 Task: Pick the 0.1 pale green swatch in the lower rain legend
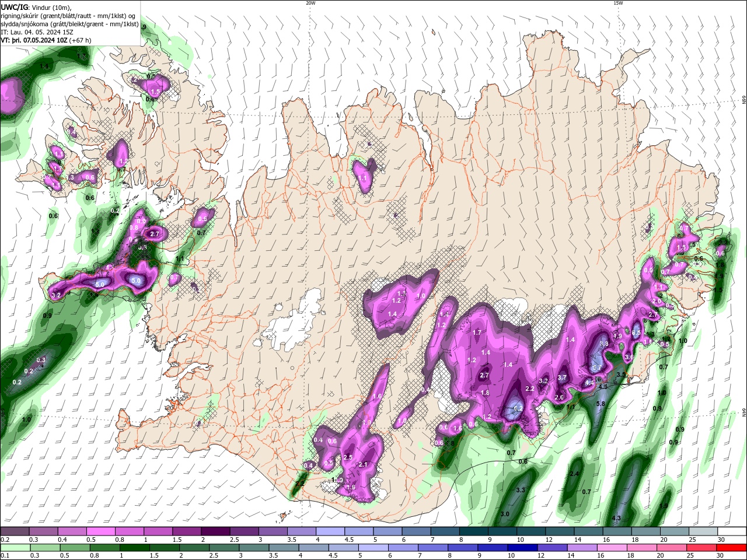tap(15, 548)
